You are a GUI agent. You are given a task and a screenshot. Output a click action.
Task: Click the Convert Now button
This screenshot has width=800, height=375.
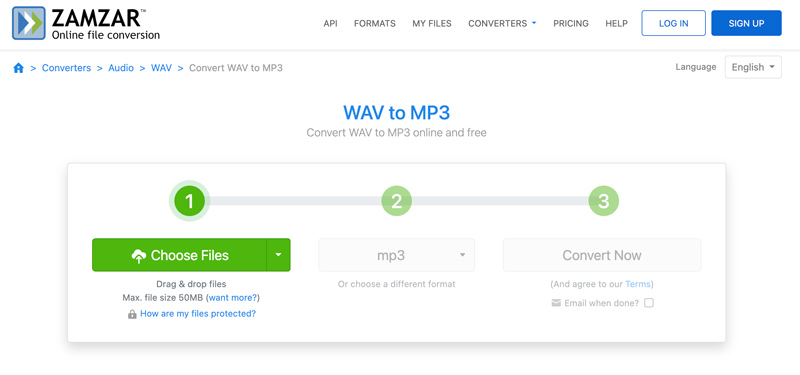pos(602,255)
